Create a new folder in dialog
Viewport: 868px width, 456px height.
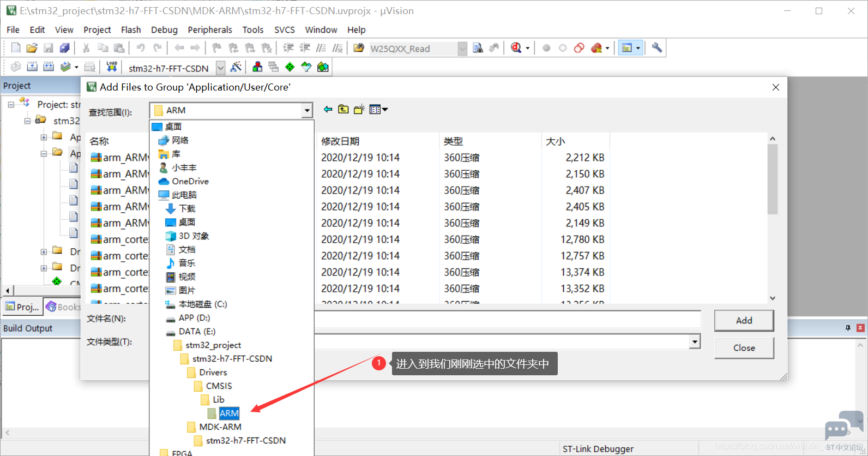point(359,110)
